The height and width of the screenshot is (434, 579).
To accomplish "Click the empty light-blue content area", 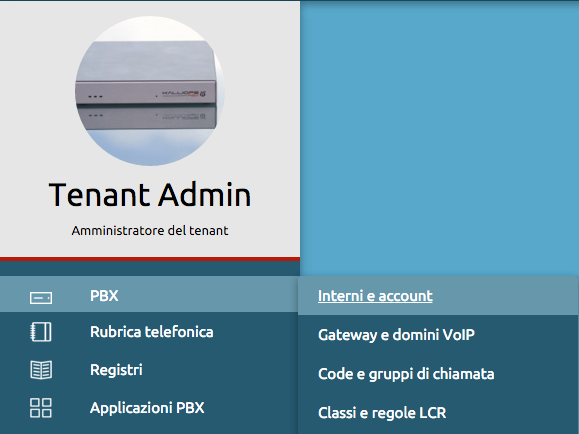I will coord(439,139).
